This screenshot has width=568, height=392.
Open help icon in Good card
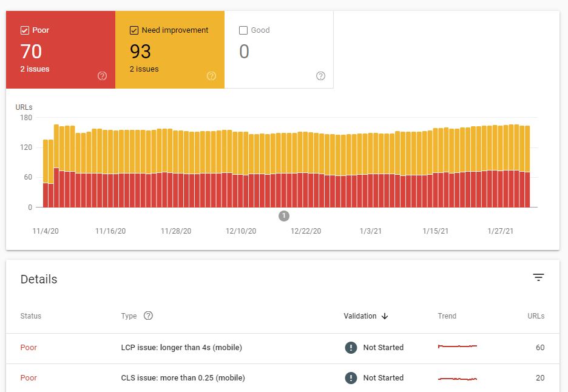[x=320, y=76]
